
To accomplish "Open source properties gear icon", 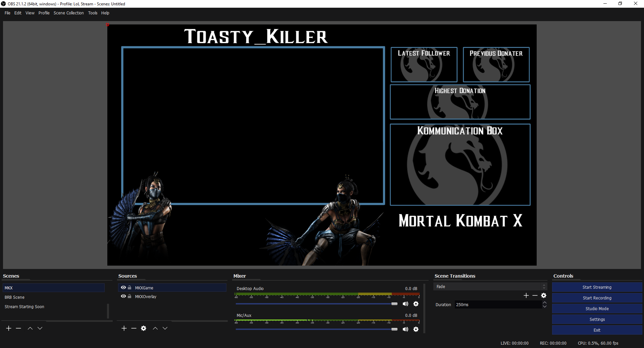I will (144, 328).
